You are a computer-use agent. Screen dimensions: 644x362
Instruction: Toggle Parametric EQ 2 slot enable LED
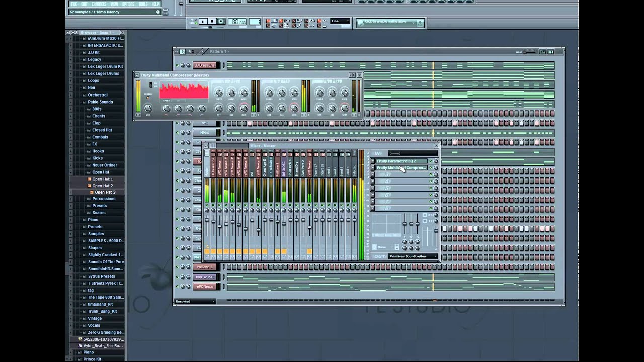(431, 161)
